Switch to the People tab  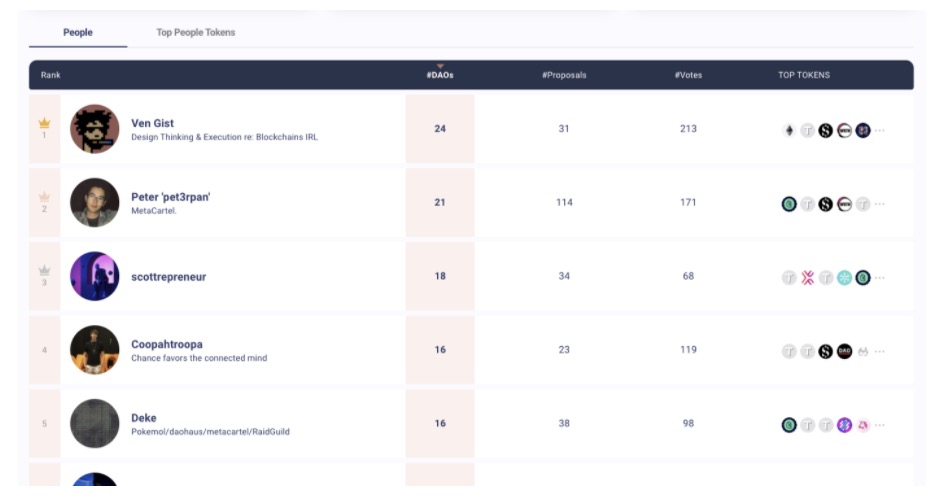point(78,32)
